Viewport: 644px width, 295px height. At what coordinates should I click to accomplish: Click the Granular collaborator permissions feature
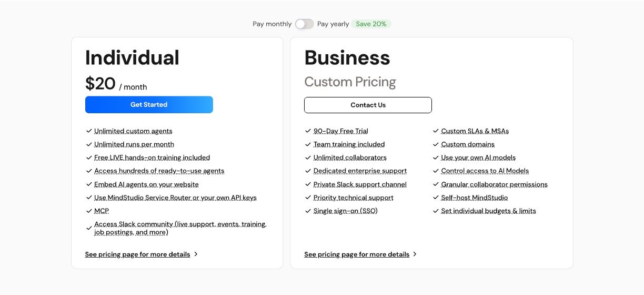pyautogui.click(x=494, y=184)
